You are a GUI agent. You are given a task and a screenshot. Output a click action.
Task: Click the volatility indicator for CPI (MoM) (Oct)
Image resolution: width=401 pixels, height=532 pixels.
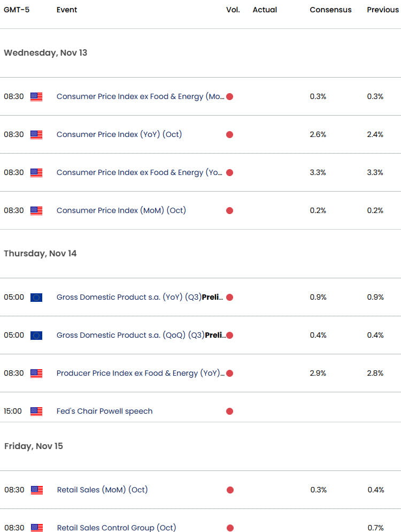(x=229, y=210)
